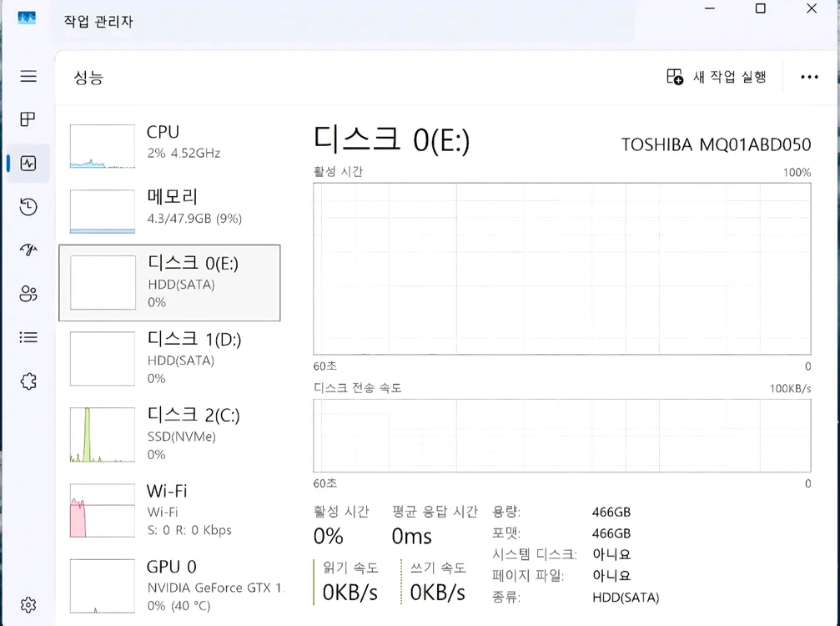Select the CPU performance item

click(x=169, y=146)
